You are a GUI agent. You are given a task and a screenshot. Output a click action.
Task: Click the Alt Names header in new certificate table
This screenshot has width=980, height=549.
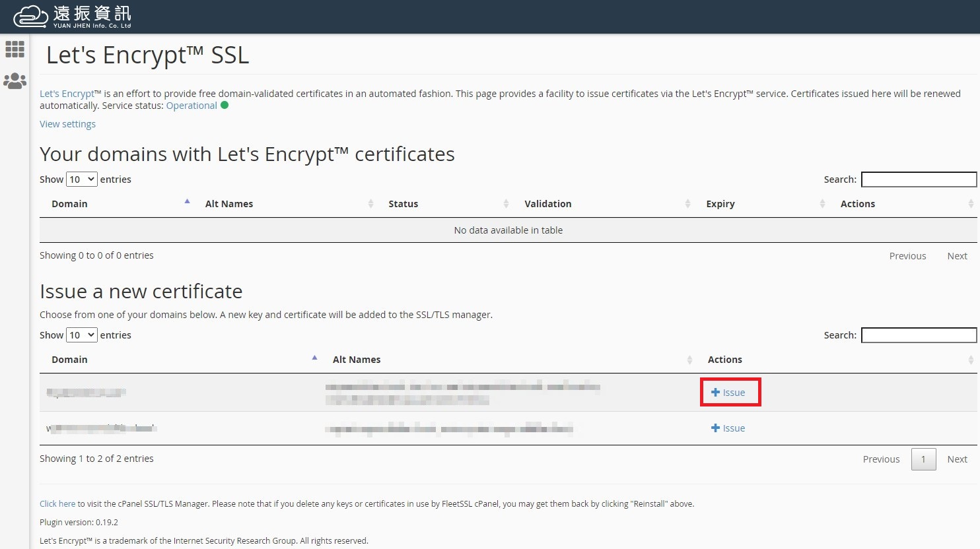click(x=357, y=360)
